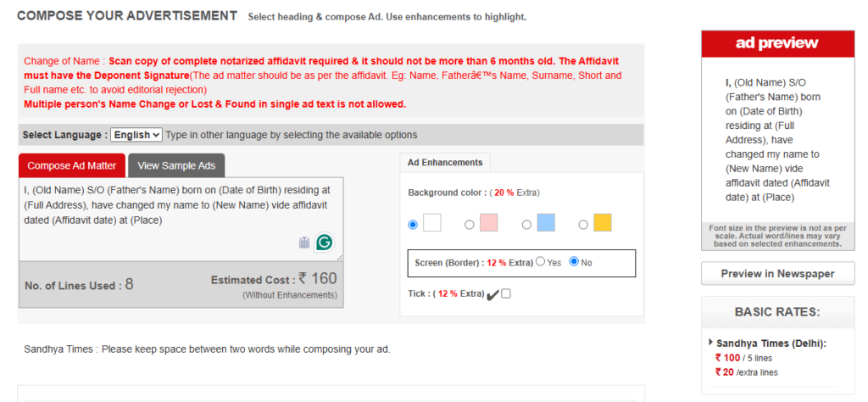Select No for Screen (Border)
The image size is (868, 402).
coord(574,261)
